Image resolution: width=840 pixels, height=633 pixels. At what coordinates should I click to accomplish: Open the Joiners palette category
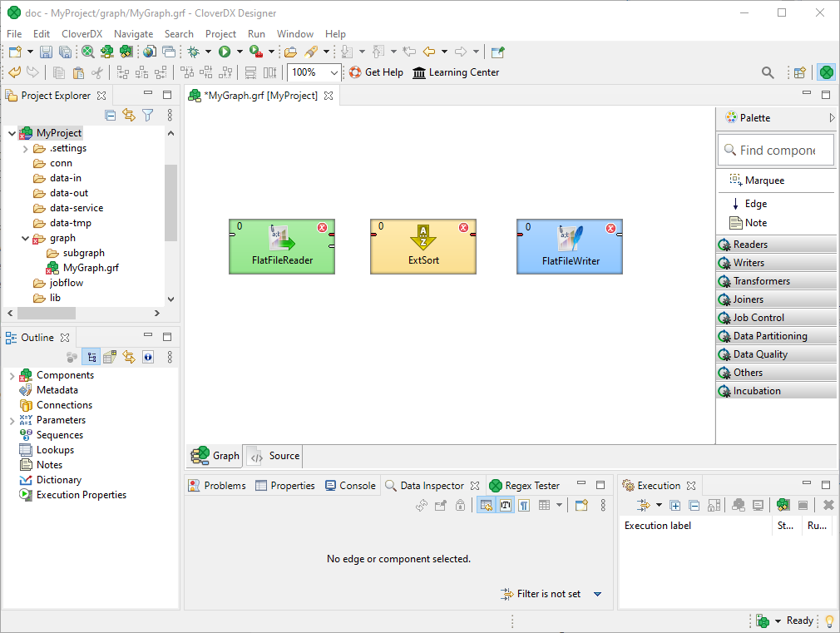pyautogui.click(x=776, y=299)
